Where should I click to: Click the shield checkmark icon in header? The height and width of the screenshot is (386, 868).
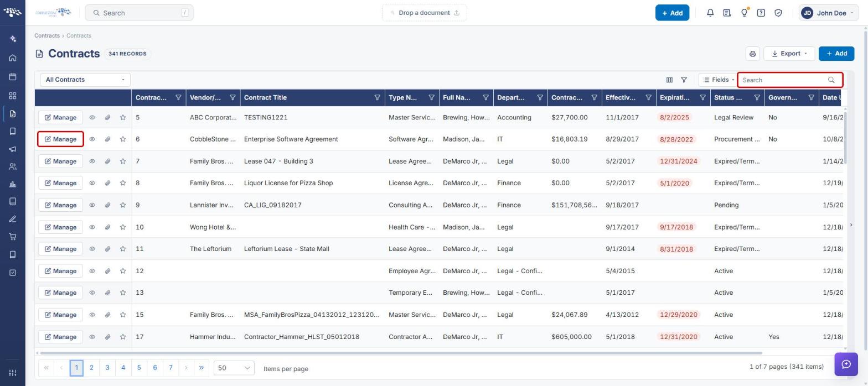click(x=778, y=13)
